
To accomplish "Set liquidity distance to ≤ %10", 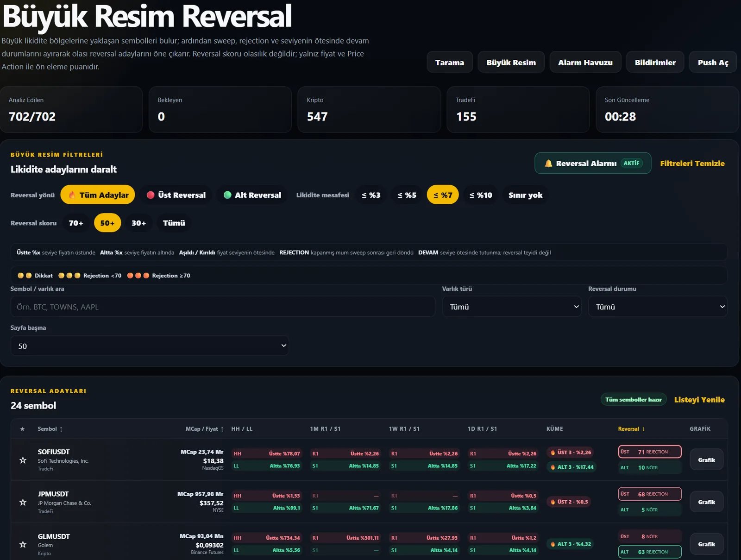I will click(x=481, y=195).
